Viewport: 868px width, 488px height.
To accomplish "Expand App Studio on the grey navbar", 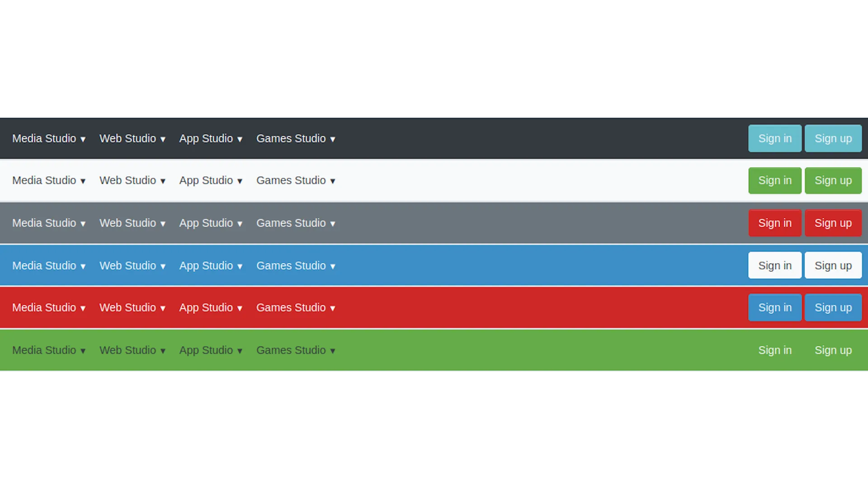I will [x=210, y=223].
